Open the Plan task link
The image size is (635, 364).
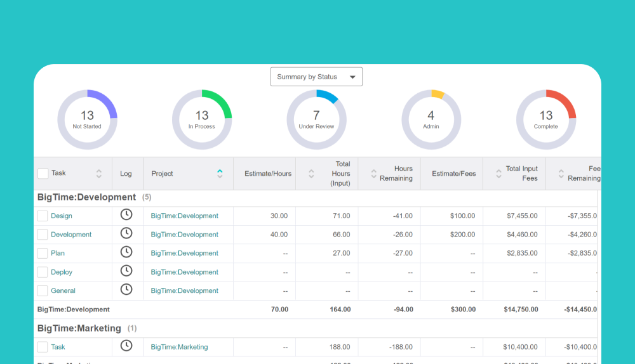click(x=58, y=253)
